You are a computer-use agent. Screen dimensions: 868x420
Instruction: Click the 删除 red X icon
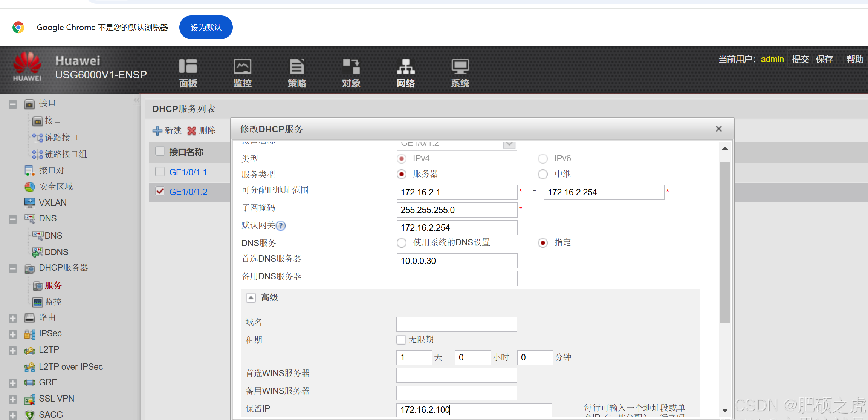(192, 131)
